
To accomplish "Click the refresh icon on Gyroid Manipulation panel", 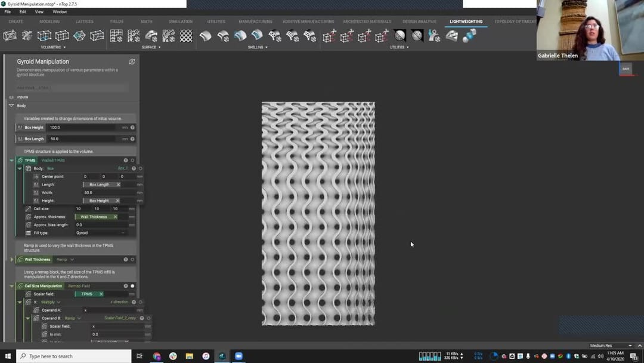I will (x=132, y=61).
